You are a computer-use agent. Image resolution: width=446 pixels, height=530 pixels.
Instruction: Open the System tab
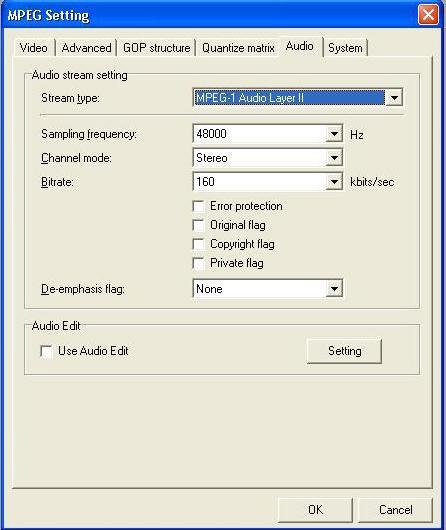pos(345,48)
